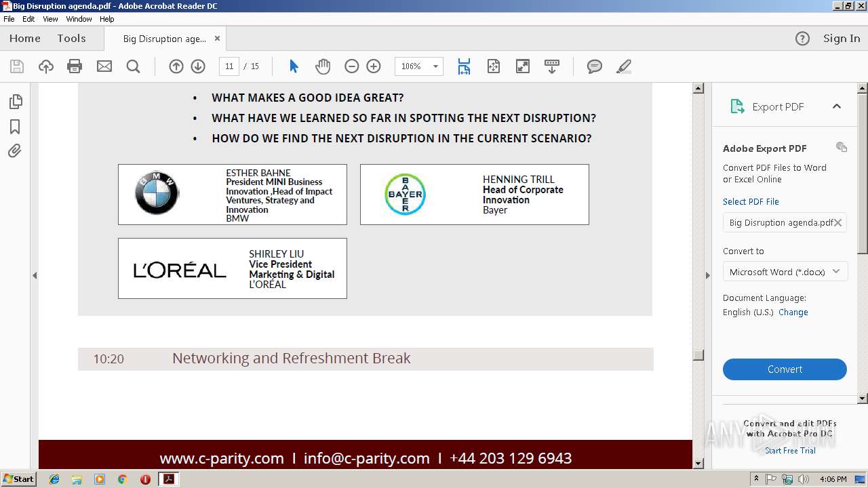868x488 pixels.
Task: Collapse the Export PDF section chevron
Action: (x=837, y=106)
